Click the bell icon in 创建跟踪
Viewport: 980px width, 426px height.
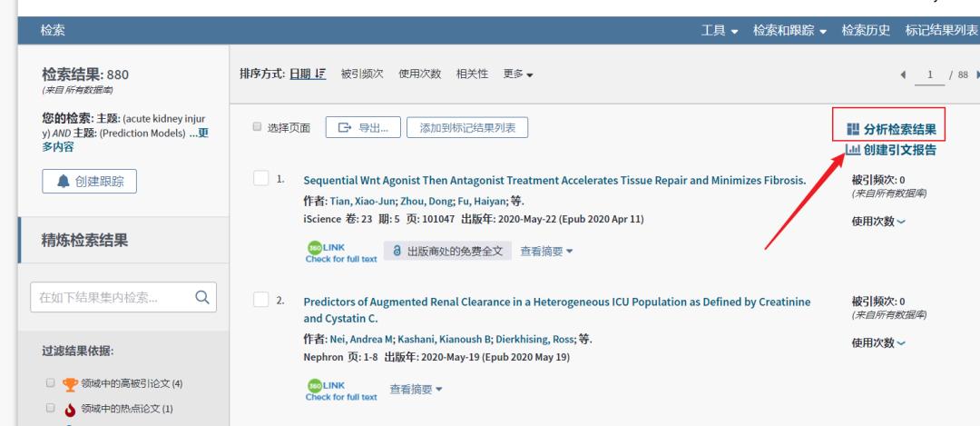tap(64, 182)
